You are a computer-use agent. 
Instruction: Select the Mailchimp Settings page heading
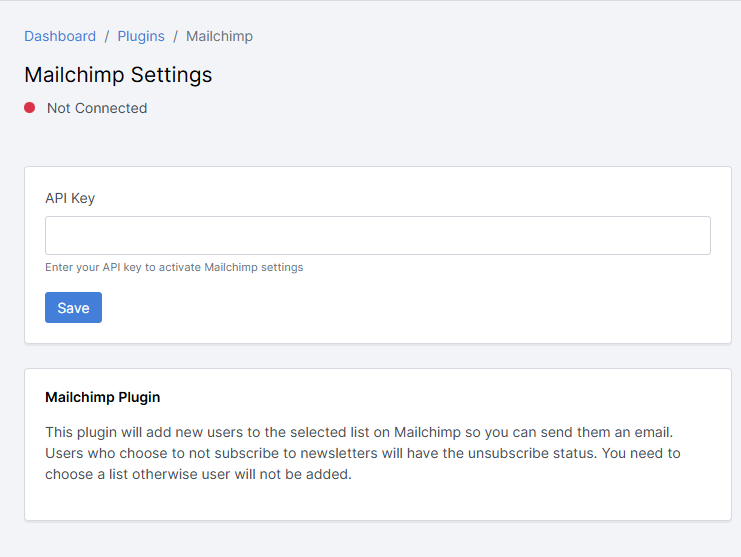click(118, 75)
